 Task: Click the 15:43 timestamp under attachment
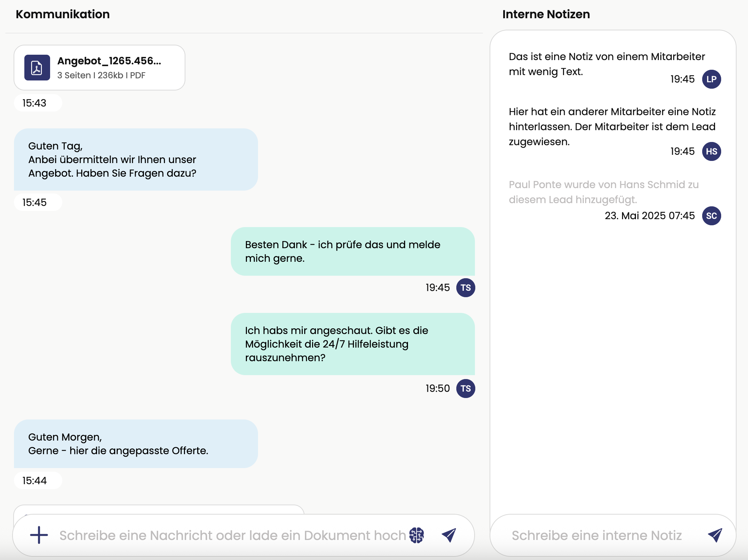pos(34,103)
